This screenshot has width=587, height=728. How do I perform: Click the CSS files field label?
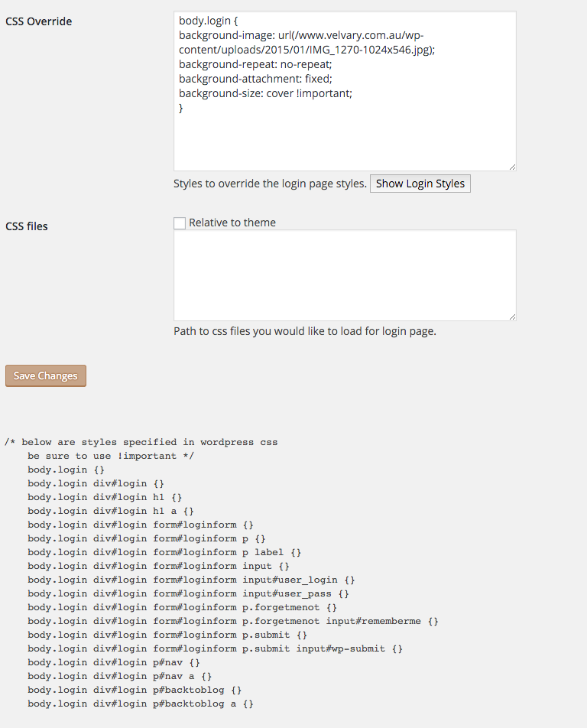27,226
